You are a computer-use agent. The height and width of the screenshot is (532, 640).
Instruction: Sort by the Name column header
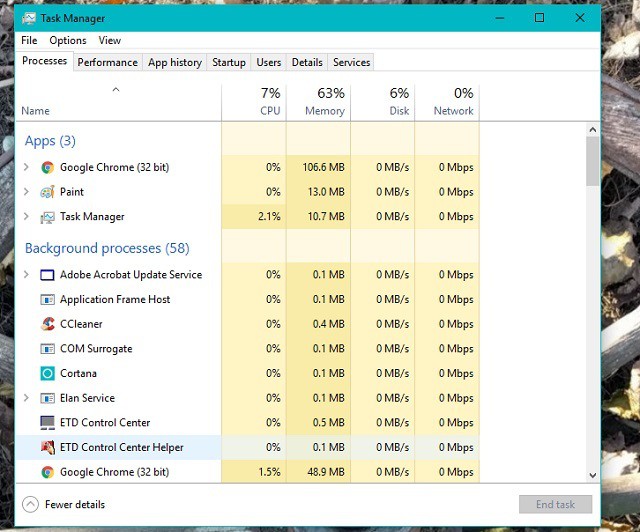pos(118,102)
